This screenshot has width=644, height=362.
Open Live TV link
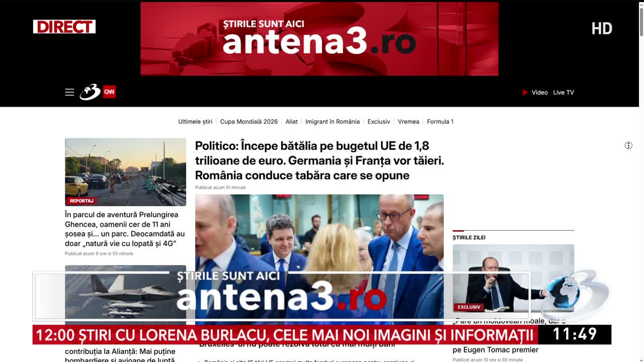563,93
